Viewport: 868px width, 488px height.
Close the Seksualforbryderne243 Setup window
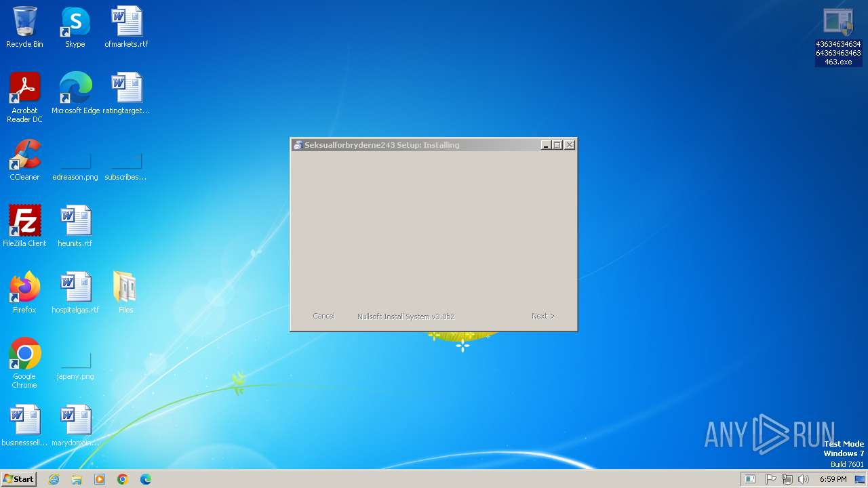tap(570, 145)
